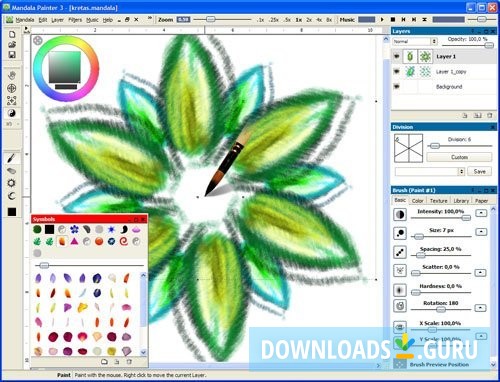Choose the black square symbol in the Symbols panel
The height and width of the screenshot is (382, 500).
[x=49, y=229]
